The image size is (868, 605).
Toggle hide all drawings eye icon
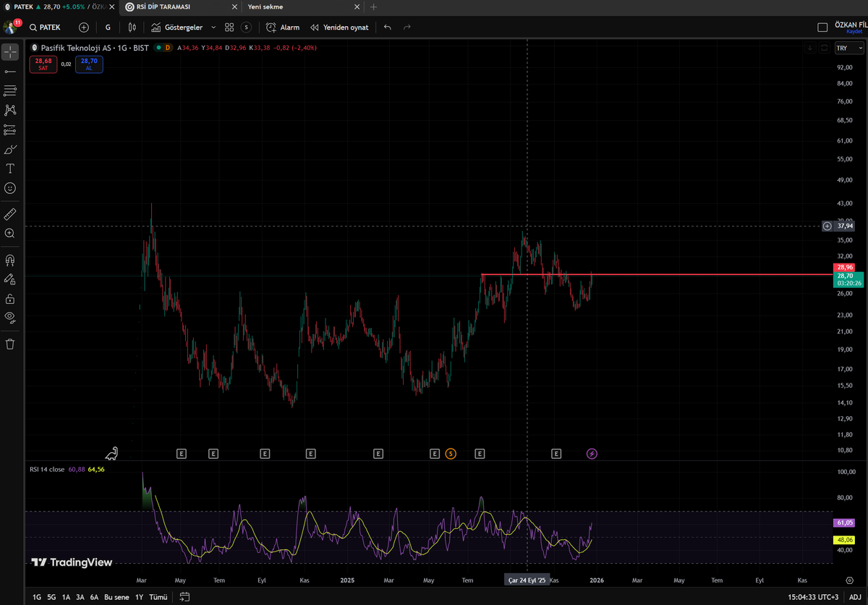point(10,317)
